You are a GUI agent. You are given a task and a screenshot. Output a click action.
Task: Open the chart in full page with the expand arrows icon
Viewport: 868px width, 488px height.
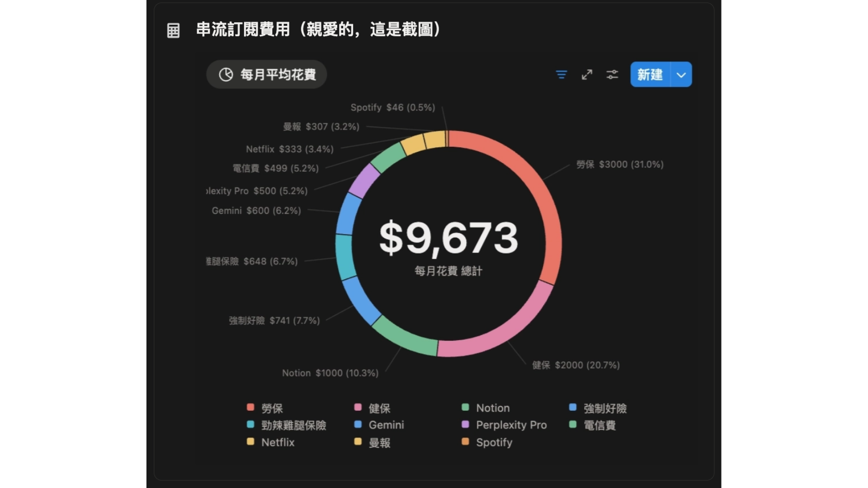(x=587, y=75)
